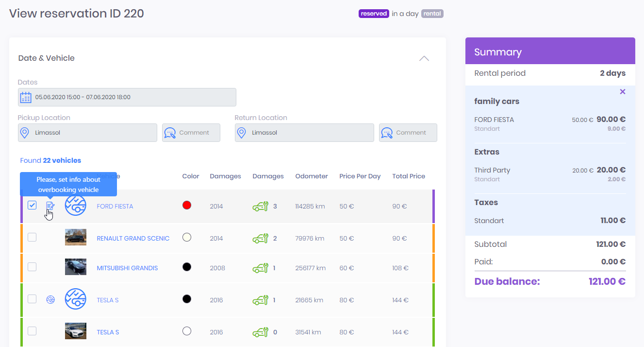Open the RENAULT GRAND SCENIC link
This screenshot has width=644, height=347.
click(133, 239)
